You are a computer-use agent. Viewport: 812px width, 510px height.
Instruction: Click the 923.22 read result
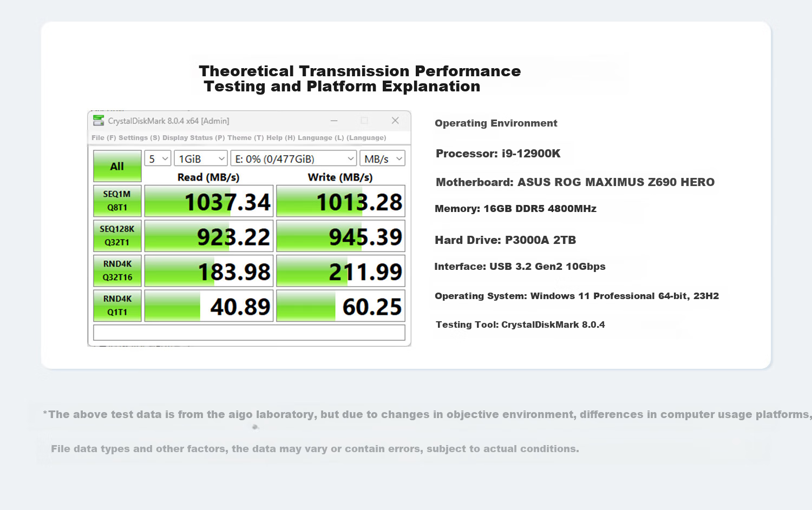(208, 236)
